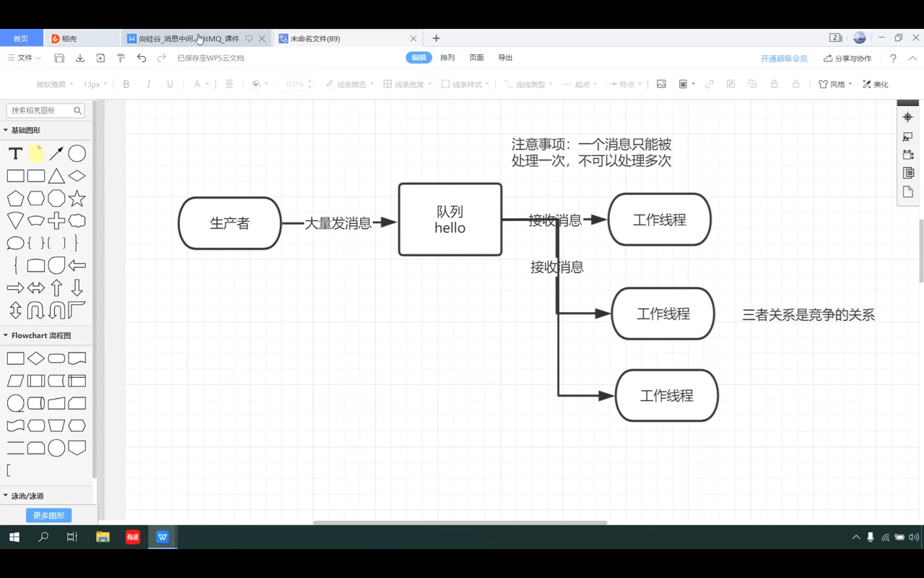Click the format painter icon
924x578 pixels.
[x=121, y=59]
